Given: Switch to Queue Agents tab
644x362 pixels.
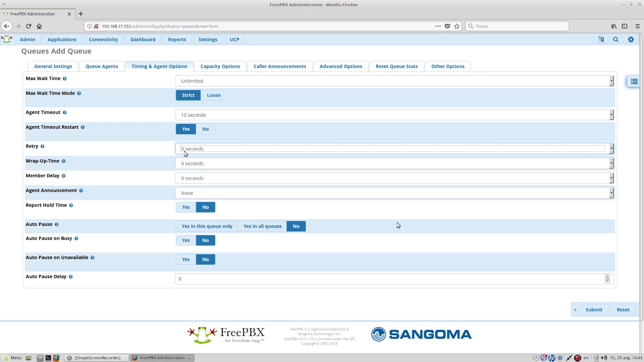Looking at the screenshot, I should tap(102, 66).
